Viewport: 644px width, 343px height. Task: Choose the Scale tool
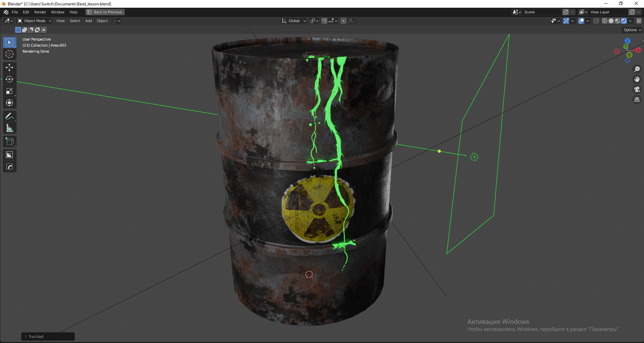(9, 91)
